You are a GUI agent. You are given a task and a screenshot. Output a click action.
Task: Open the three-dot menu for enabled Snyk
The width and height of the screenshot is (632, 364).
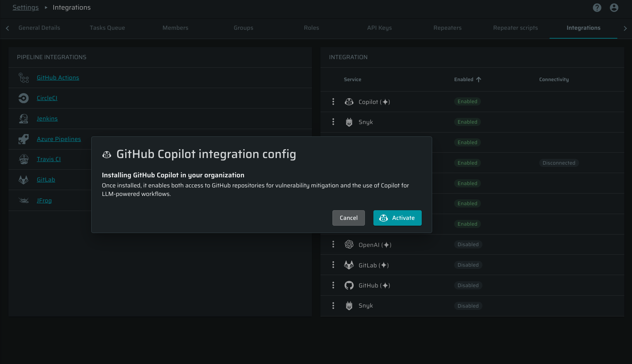tap(333, 122)
